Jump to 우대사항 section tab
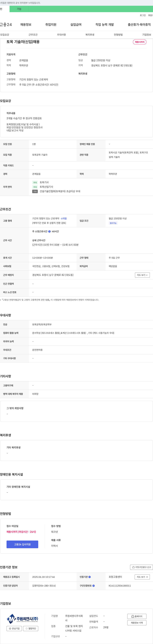153x644 pixels. pos(61,35)
